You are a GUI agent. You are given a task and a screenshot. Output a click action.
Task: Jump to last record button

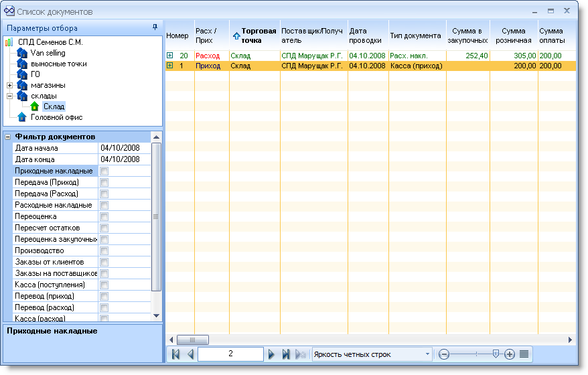click(x=286, y=354)
